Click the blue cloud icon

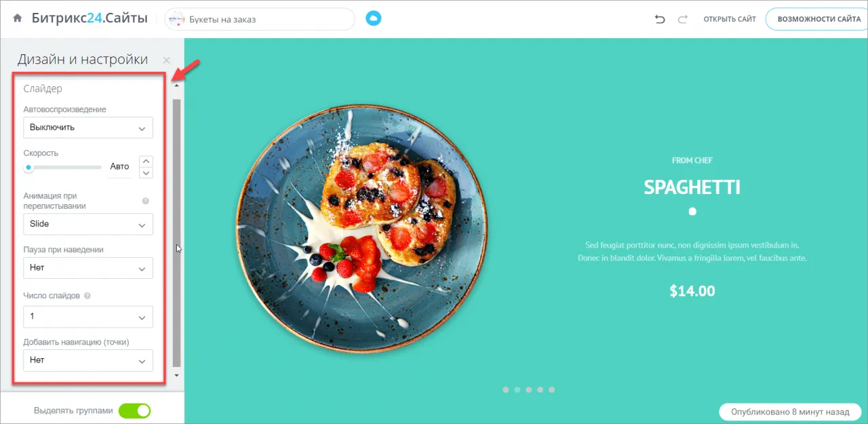click(x=374, y=18)
